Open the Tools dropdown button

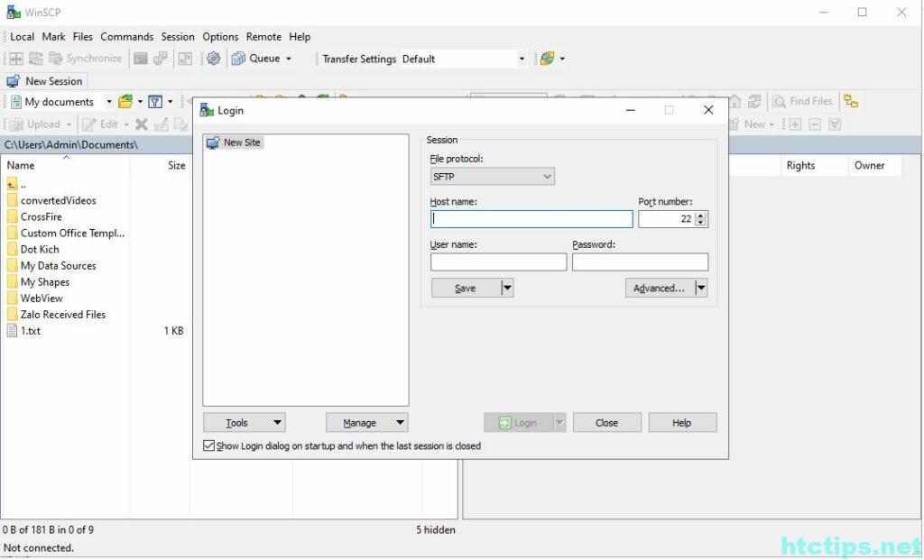(x=244, y=422)
